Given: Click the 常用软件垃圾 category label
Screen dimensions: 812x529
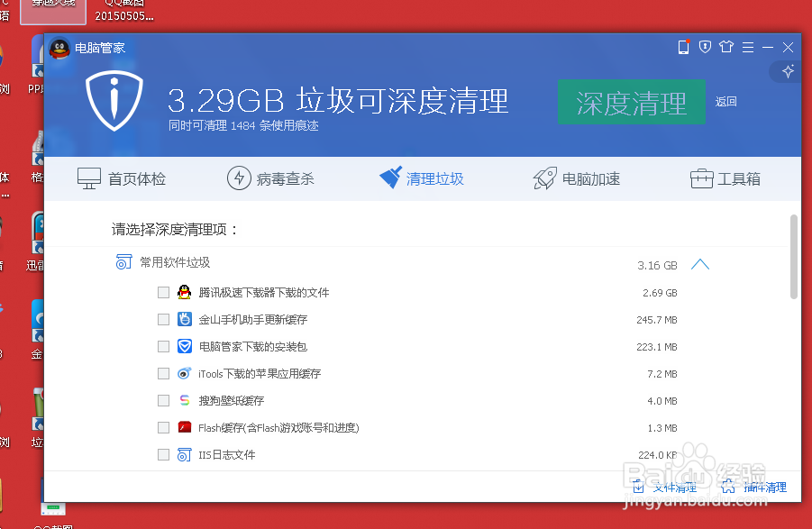Looking at the screenshot, I should coord(175,262).
